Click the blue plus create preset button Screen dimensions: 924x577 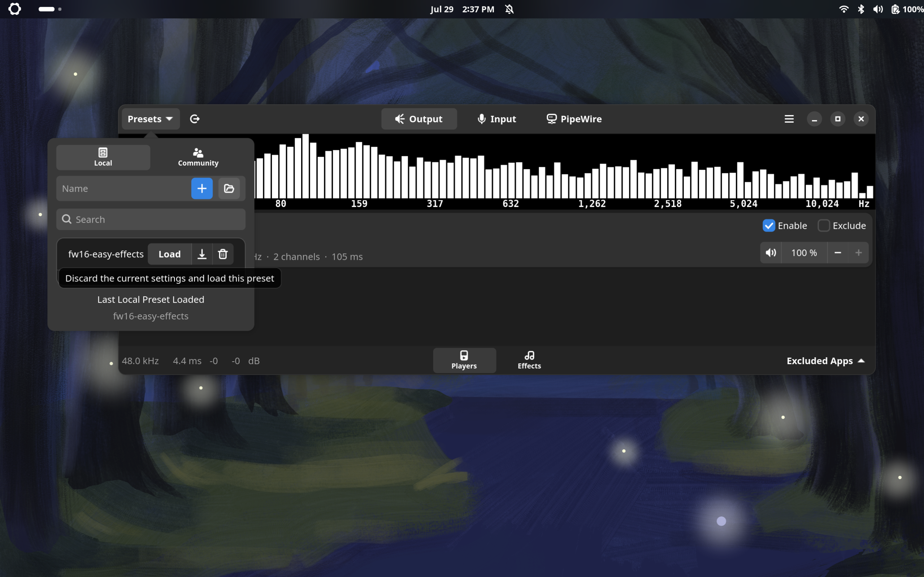pyautogui.click(x=201, y=188)
